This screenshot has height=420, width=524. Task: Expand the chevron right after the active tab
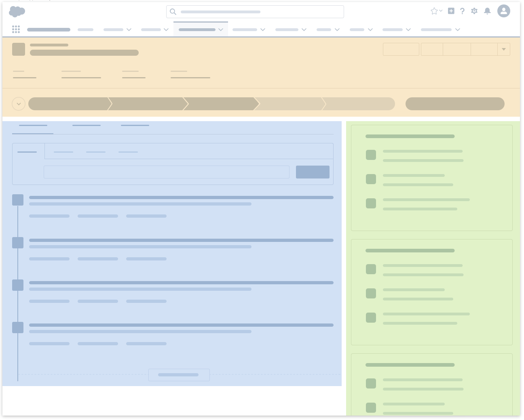(x=263, y=29)
